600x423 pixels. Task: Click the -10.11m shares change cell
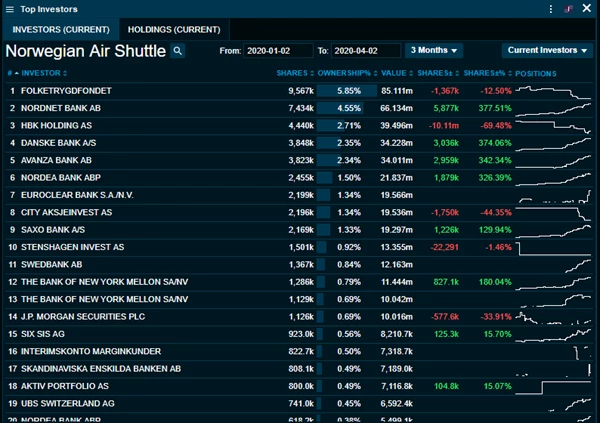pos(444,126)
